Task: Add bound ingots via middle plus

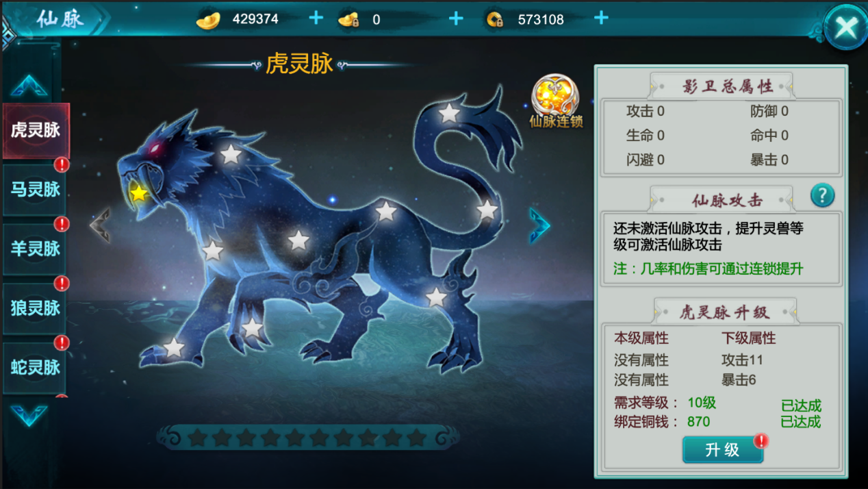Action: (456, 18)
